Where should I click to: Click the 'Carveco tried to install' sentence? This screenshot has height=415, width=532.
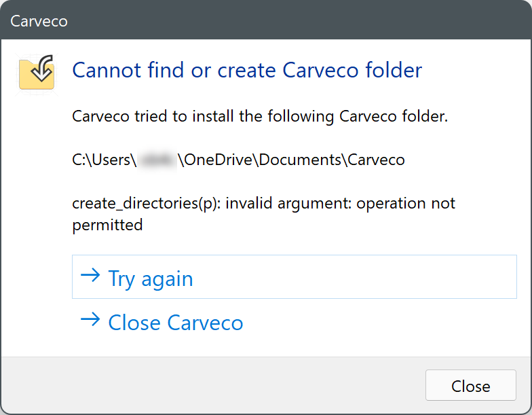[x=260, y=117]
